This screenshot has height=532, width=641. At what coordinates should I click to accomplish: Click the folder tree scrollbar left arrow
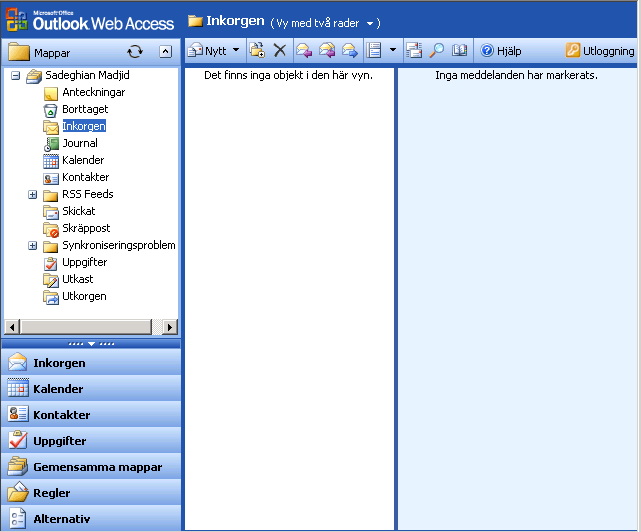(12, 327)
